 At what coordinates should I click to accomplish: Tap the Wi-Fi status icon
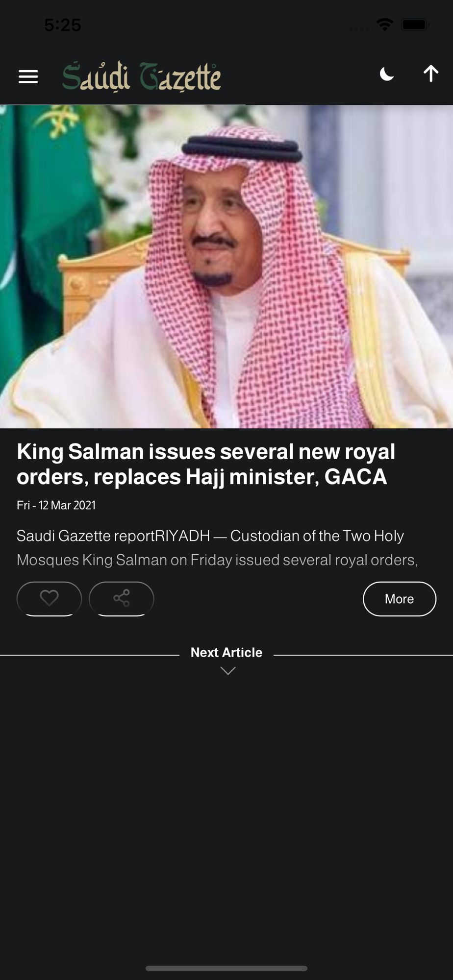(x=385, y=24)
